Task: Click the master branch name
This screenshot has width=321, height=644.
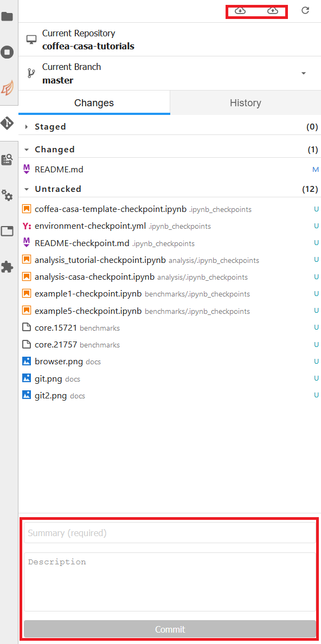Action: tap(58, 80)
